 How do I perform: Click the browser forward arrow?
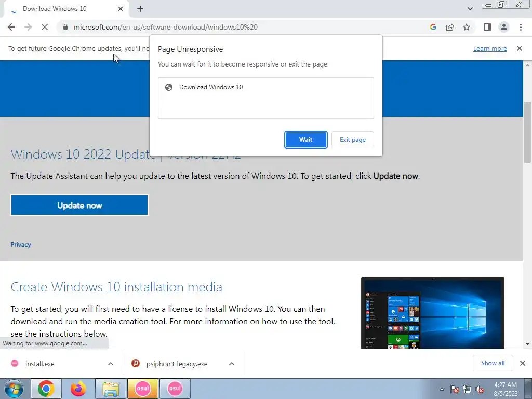point(28,27)
